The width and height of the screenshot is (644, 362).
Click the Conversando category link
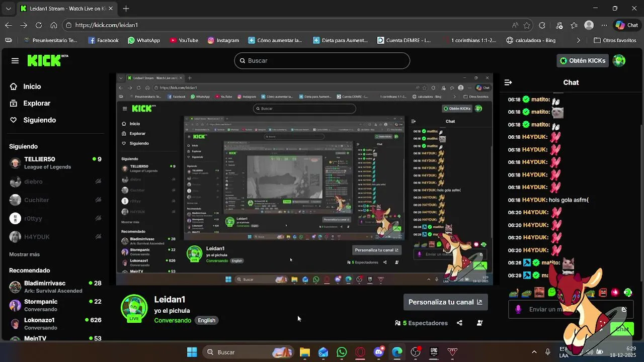(173, 321)
